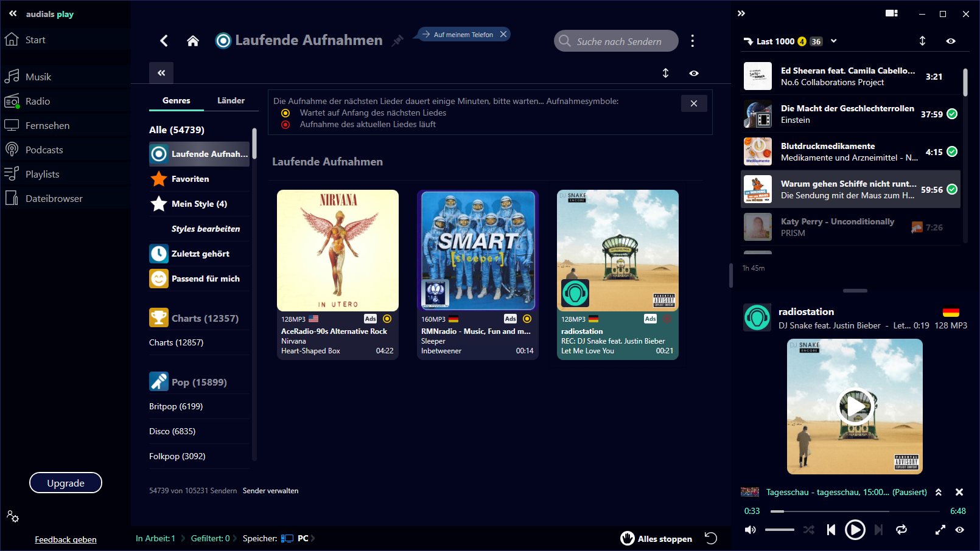
Task: Pin the Laufende Aufnahmen view
Action: 397,41
